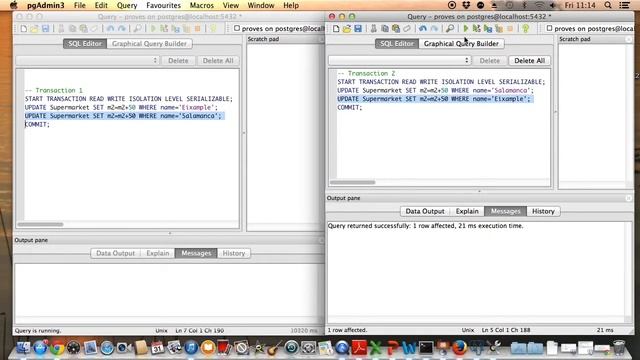Click Find icon in left Query window toolbar

coord(138,29)
